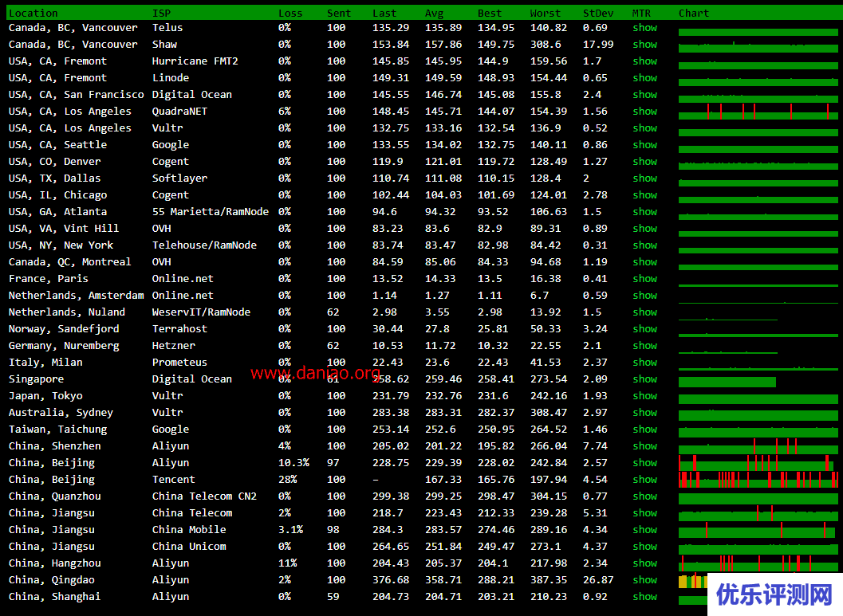This screenshot has width=843, height=616.
Task: Open show link for Hangzhou Aliyun
Action: tap(644, 563)
